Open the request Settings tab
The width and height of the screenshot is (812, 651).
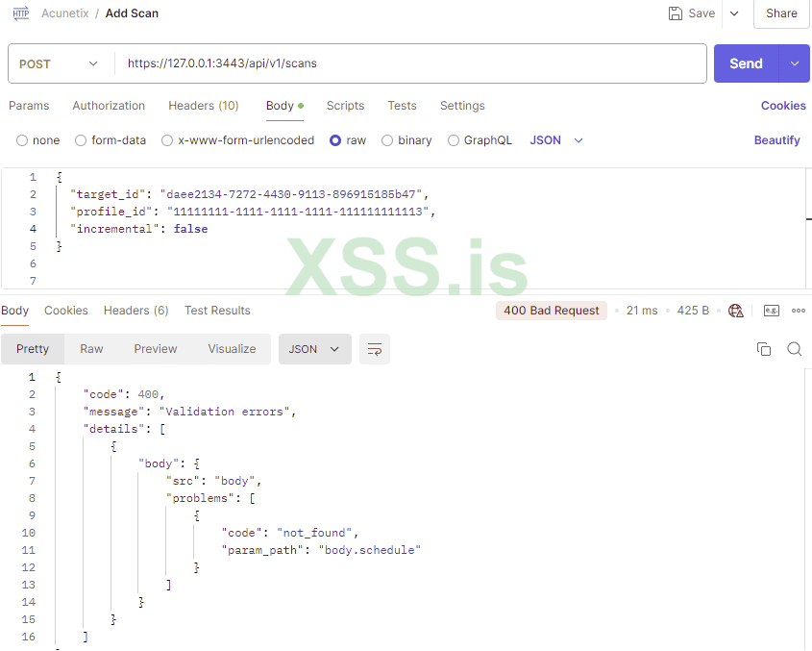tap(462, 106)
